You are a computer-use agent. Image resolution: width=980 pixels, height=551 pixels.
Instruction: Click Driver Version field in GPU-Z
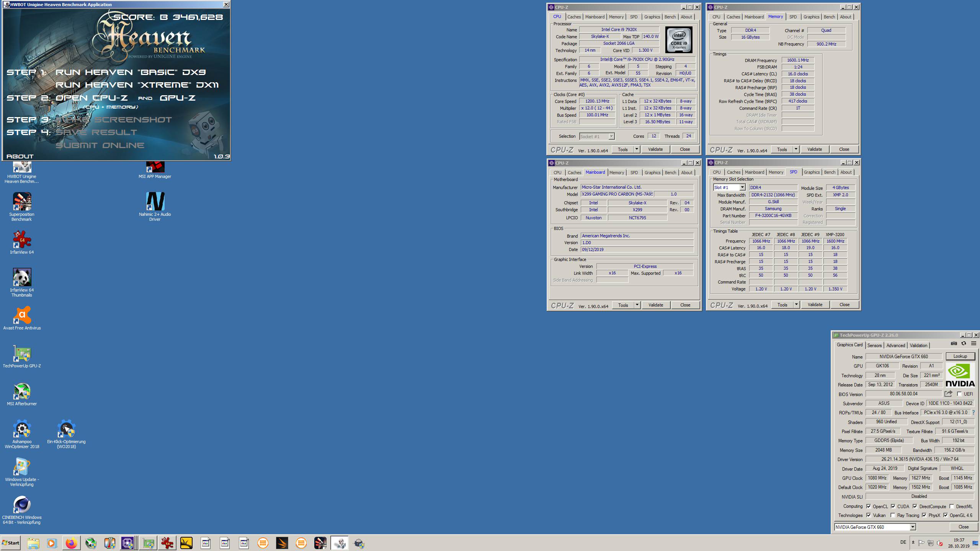[920, 459]
